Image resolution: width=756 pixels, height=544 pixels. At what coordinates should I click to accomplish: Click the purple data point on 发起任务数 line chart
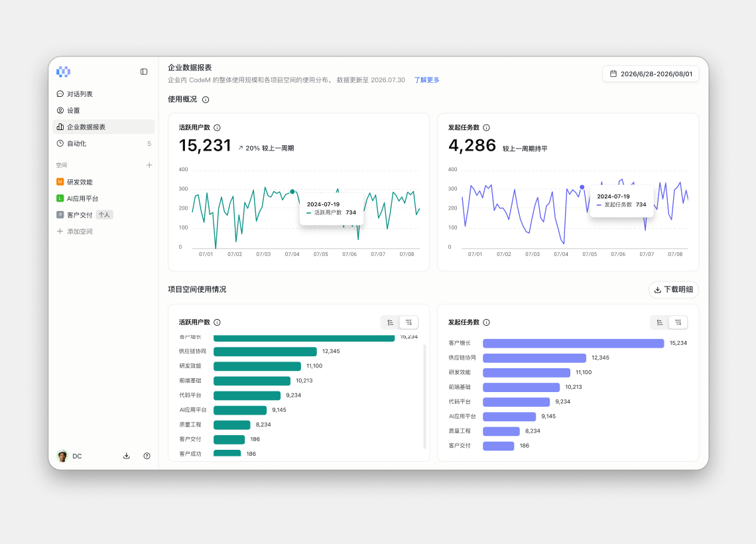click(x=582, y=187)
